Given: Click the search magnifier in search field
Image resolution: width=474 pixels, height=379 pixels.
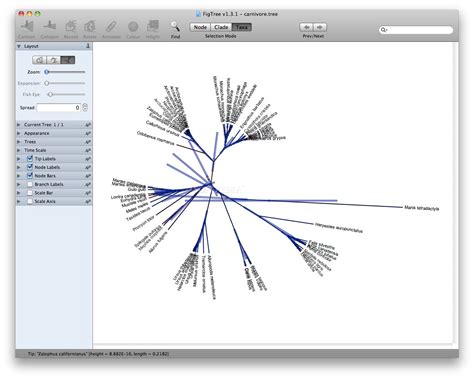Looking at the screenshot, I should pyautogui.click(x=384, y=30).
